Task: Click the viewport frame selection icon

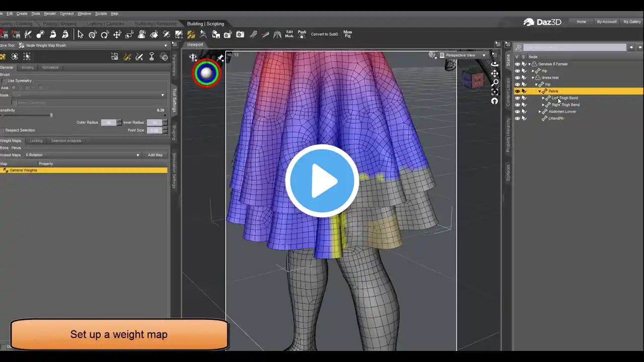Action: pos(495,92)
